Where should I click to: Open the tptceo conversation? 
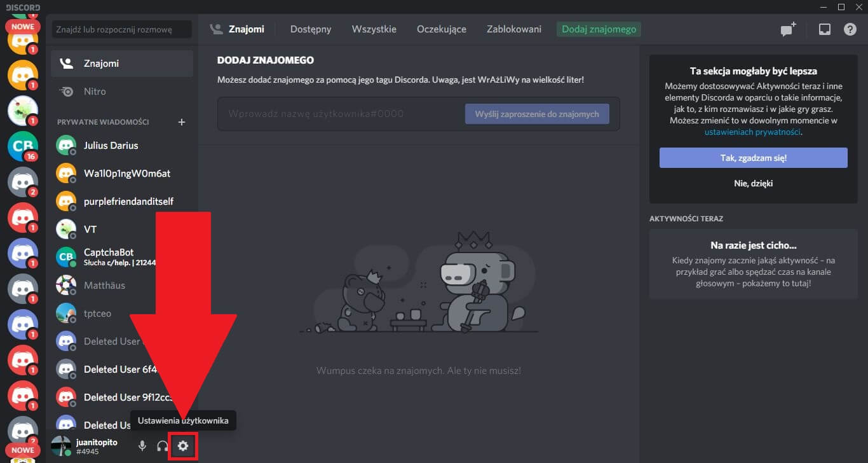click(122, 314)
